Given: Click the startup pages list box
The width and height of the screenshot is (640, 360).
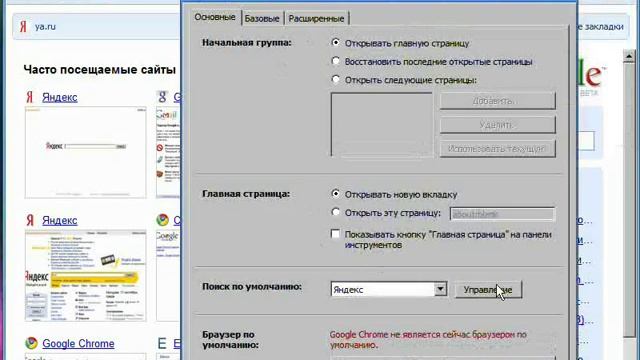Looking at the screenshot, I should (382, 124).
